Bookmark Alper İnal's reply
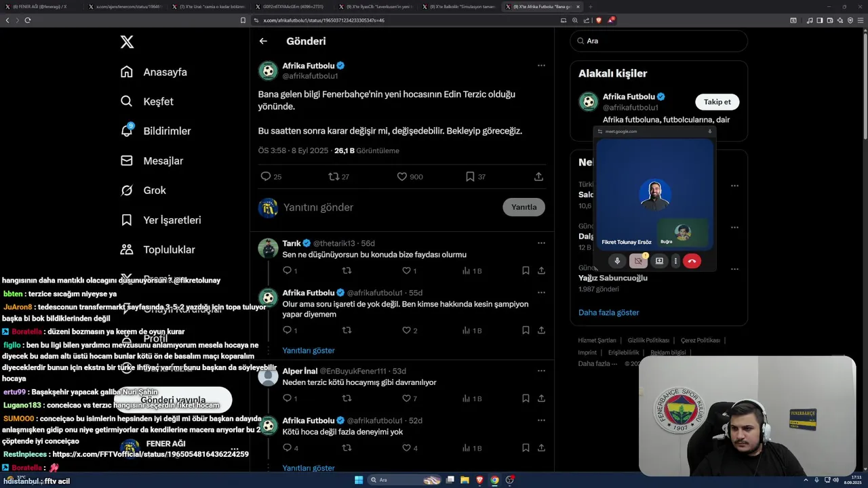The width and height of the screenshot is (868, 488). 526,399
